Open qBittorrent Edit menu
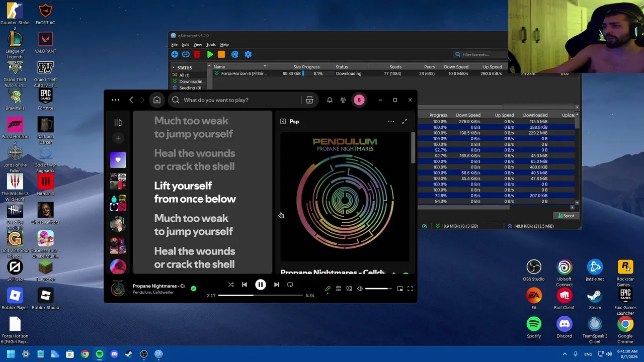Viewport: 644px width, 362px height. click(185, 45)
